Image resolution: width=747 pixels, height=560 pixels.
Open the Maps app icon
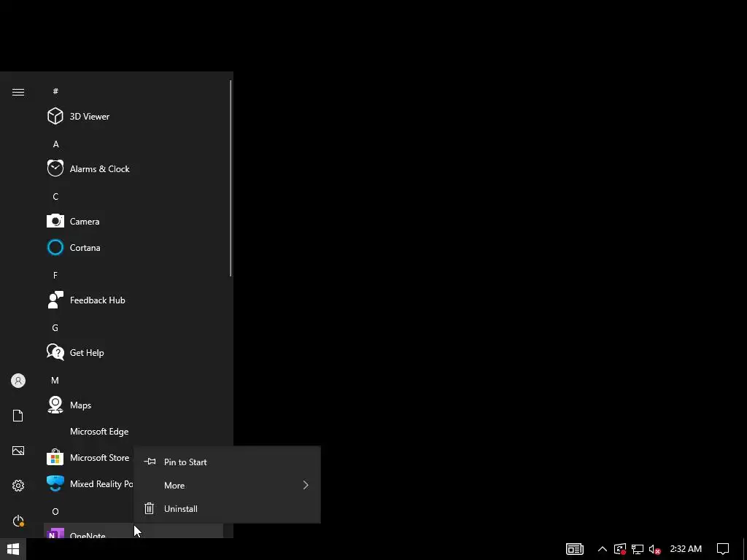pos(55,405)
